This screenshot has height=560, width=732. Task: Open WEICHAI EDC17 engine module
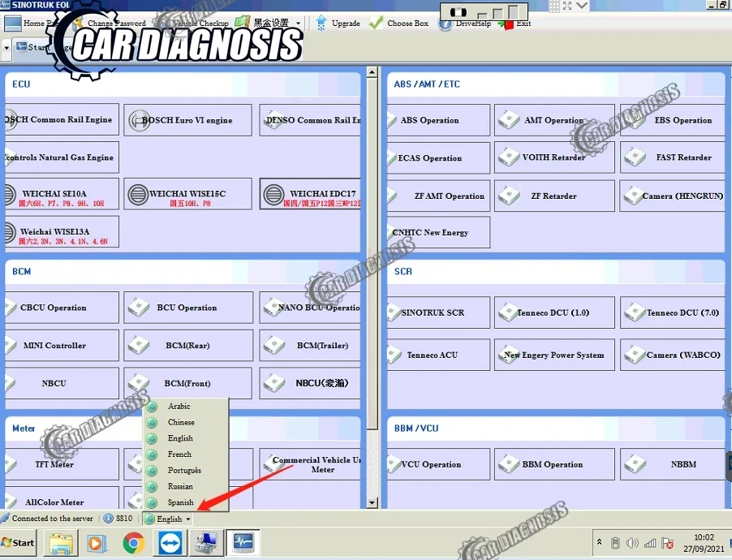(310, 194)
